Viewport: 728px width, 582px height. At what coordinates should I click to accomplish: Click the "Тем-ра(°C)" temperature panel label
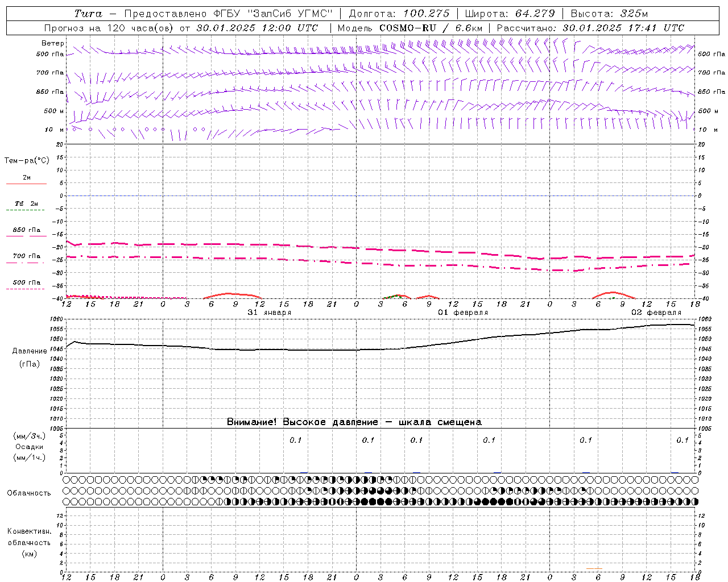click(x=27, y=161)
